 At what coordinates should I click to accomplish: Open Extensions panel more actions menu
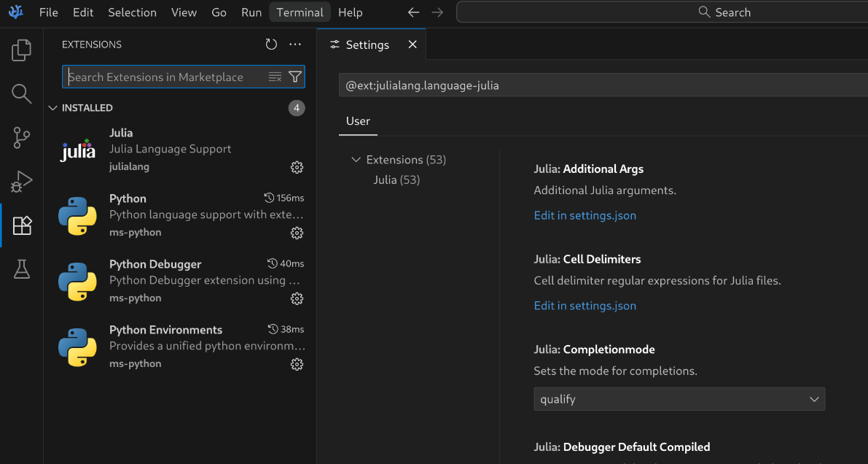click(295, 45)
